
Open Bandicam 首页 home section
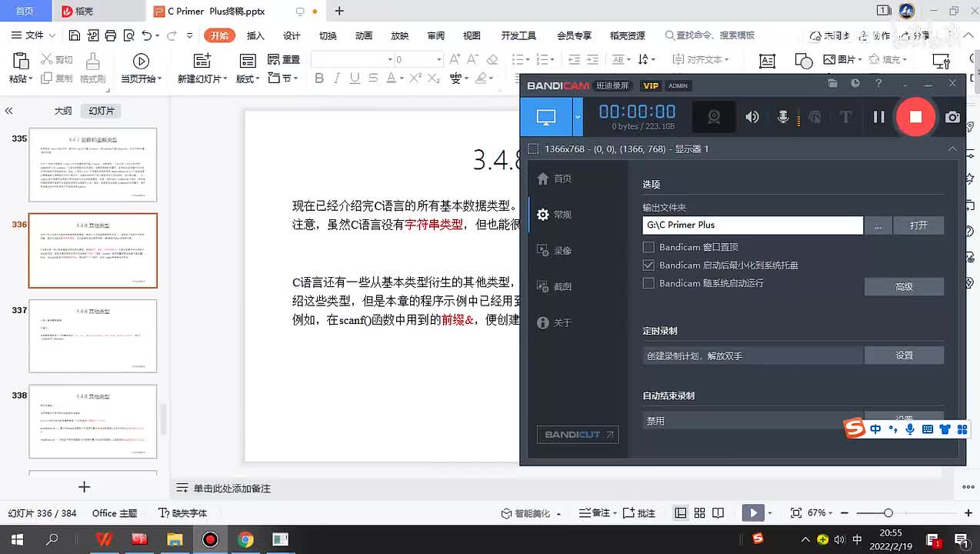(554, 179)
